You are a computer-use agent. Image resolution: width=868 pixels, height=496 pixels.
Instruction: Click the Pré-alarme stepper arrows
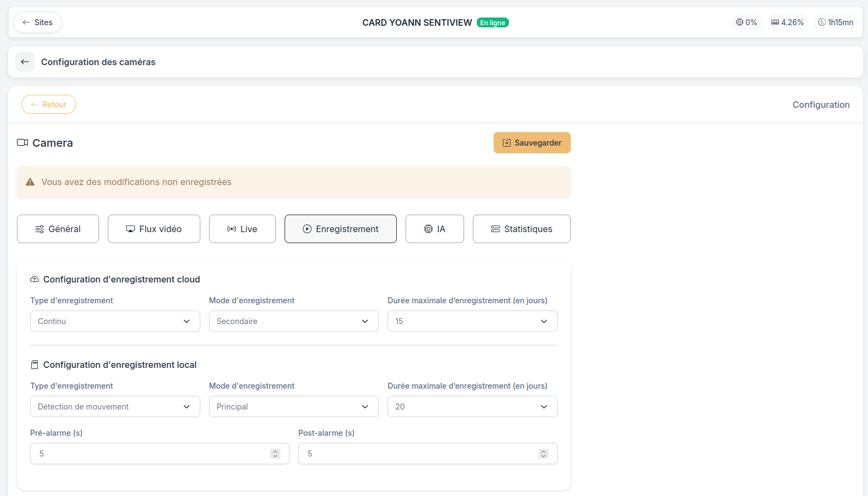275,454
